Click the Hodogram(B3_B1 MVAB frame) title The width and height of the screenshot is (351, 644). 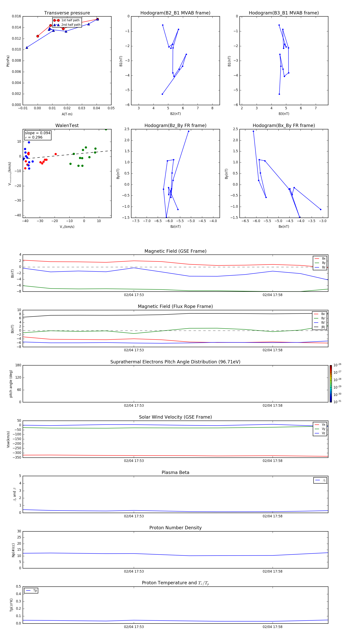pos(284,13)
